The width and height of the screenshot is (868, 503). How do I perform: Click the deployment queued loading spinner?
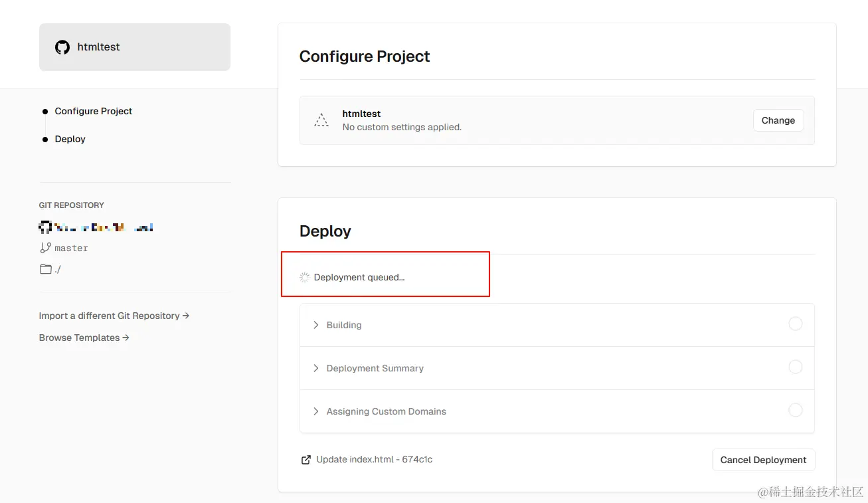(x=305, y=278)
